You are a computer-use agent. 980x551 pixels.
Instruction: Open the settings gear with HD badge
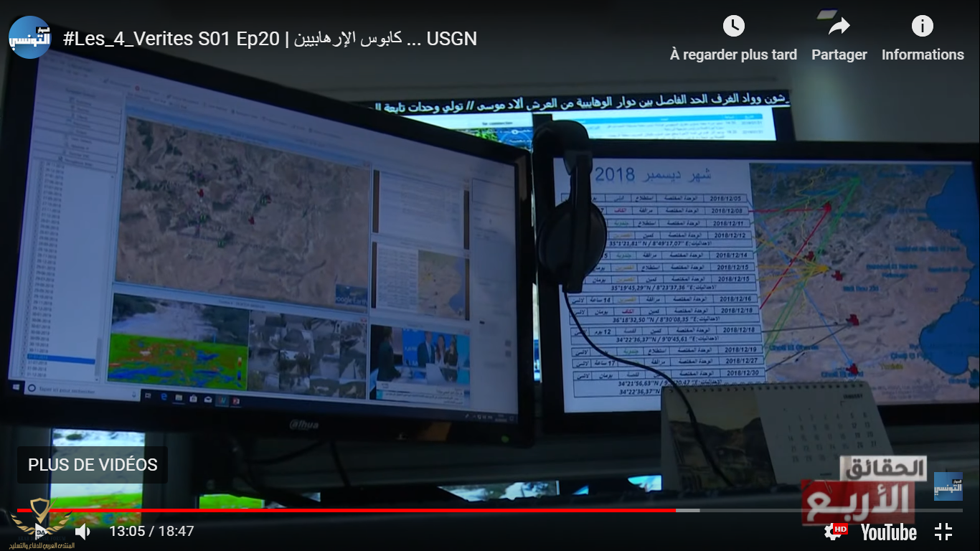pyautogui.click(x=834, y=532)
